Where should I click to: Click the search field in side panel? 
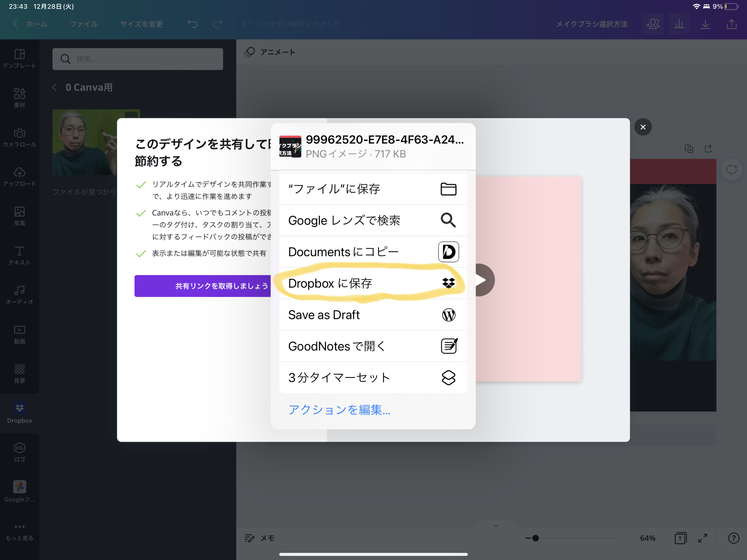(x=137, y=59)
